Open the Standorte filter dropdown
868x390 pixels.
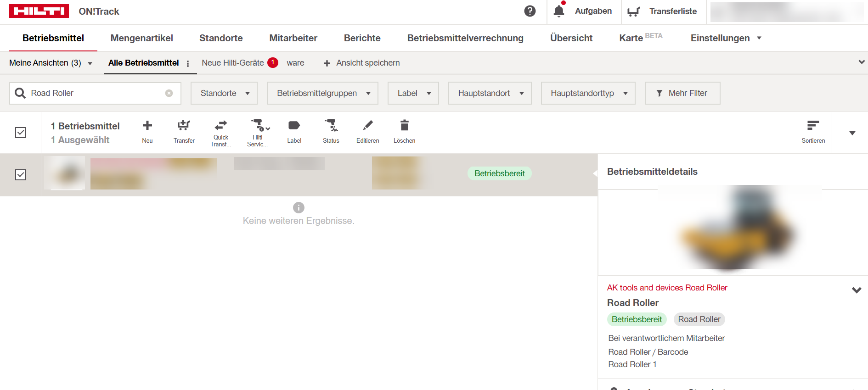[x=224, y=93]
